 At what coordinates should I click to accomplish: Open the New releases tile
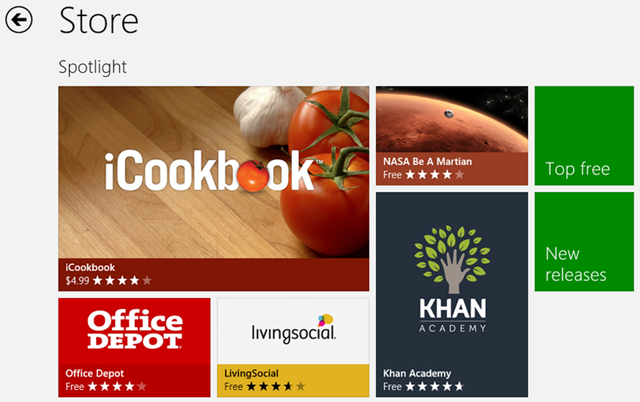click(584, 242)
